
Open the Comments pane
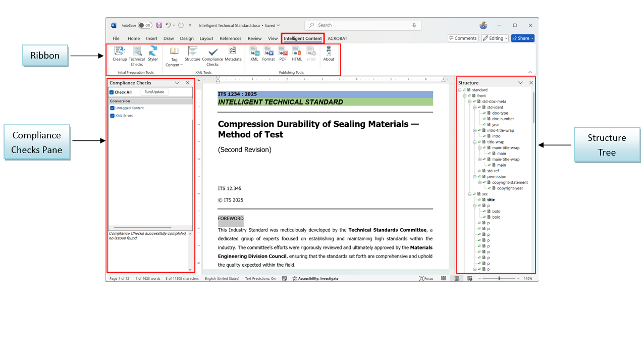(463, 38)
